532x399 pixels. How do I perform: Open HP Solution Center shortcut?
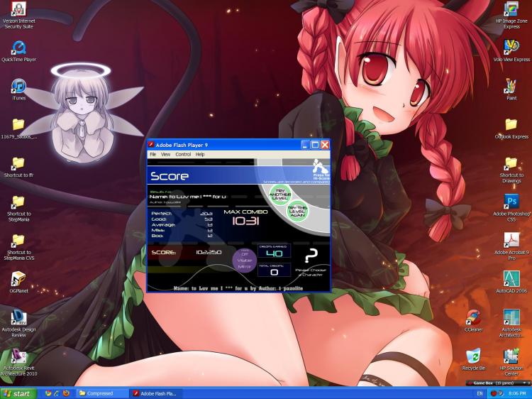tap(511, 362)
